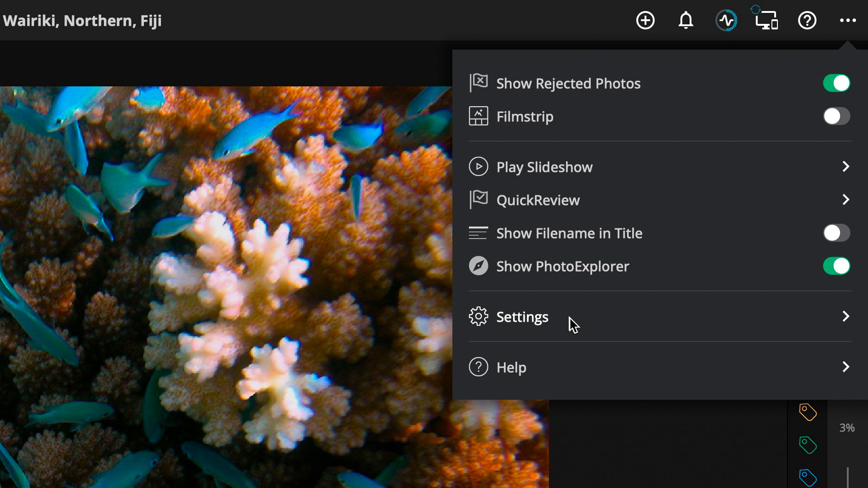Turn off Show Rejected Photos toggle
The height and width of the screenshot is (488, 868).
[836, 83]
